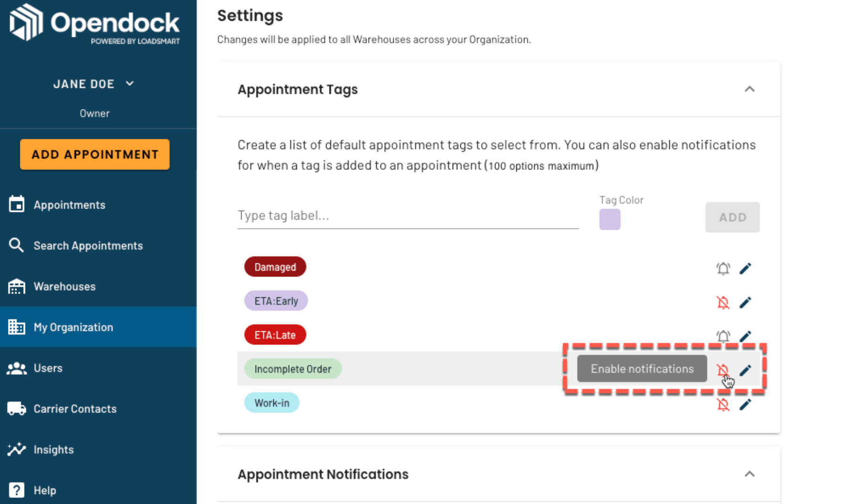Click the Opendock logo
Image resolution: width=859 pixels, height=504 pixels.
click(94, 24)
